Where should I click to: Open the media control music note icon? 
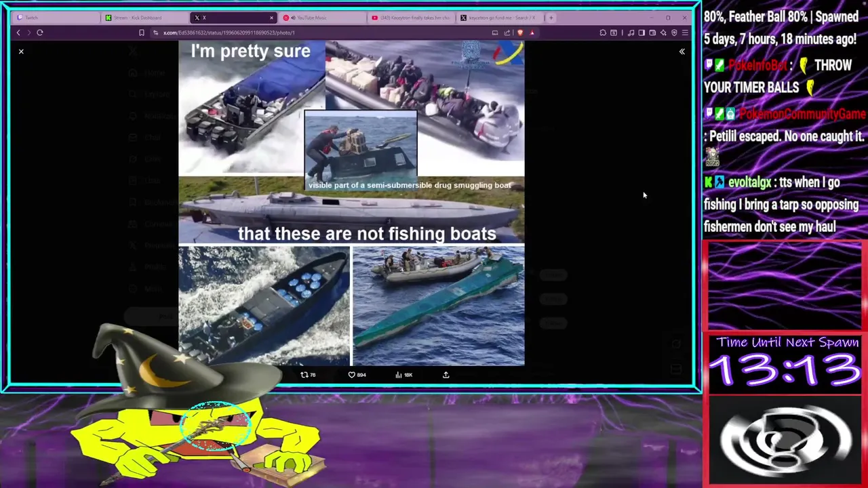(x=631, y=33)
